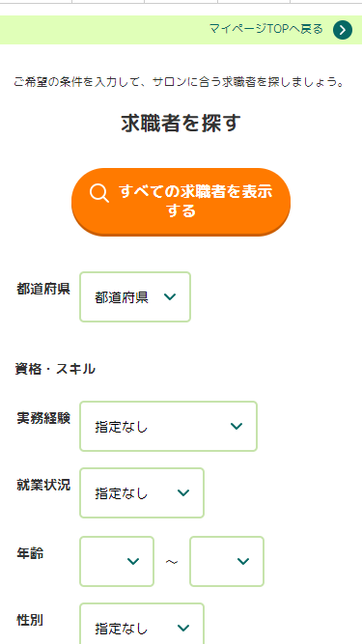Click chevron of the minimum age box
Viewport: 362px width, 644px height.
coord(133,561)
